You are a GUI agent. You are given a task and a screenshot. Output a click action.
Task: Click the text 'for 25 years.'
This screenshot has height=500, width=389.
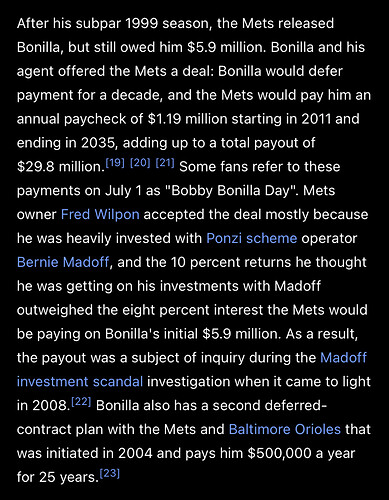click(x=58, y=477)
